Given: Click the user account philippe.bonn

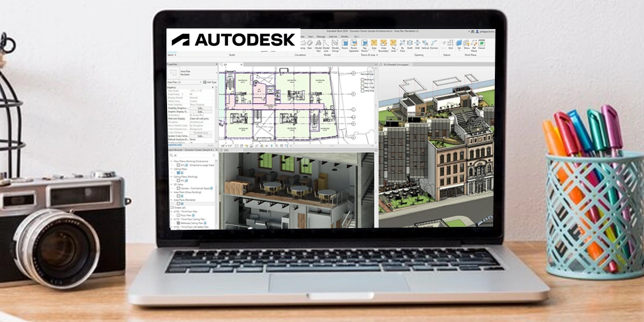Looking at the screenshot, I should click(484, 31).
